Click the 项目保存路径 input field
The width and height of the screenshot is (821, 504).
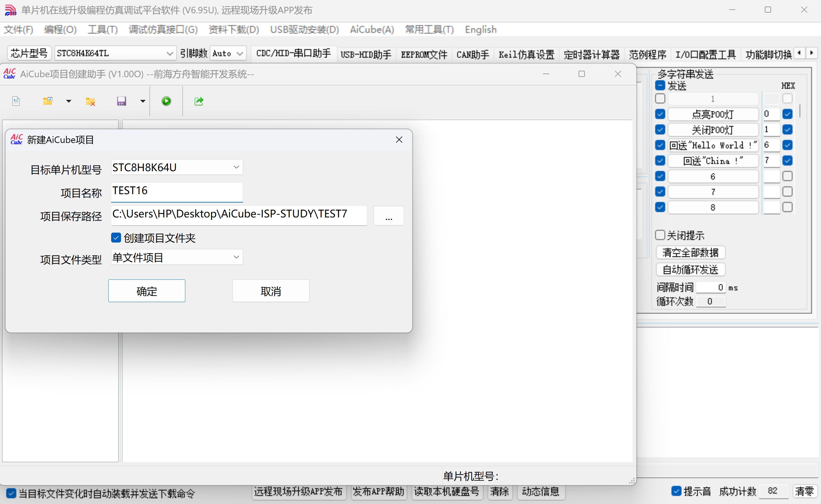[239, 215]
